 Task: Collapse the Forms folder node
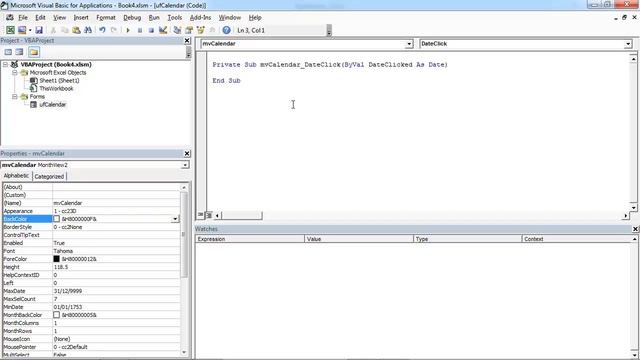[x=15, y=97]
